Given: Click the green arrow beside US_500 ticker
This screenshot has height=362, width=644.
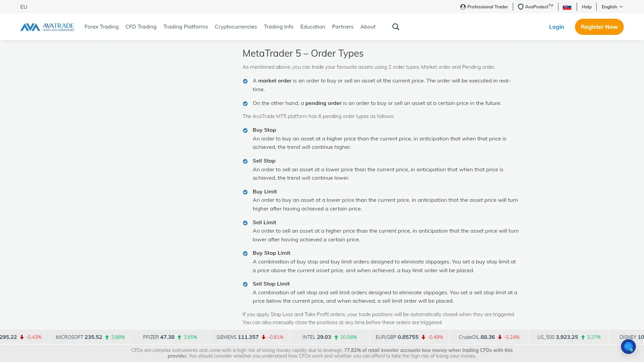Looking at the screenshot, I should (x=583, y=337).
